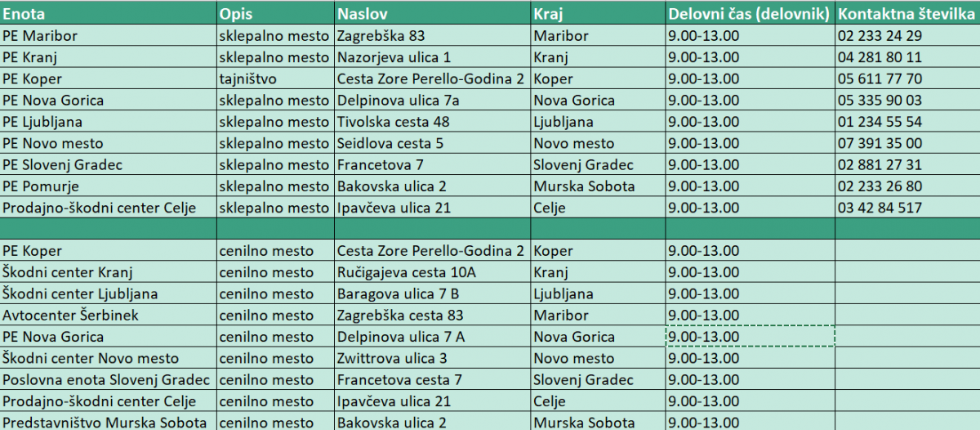This screenshot has height=430, width=980.
Task: Click the Naslov header cell
Action: (433, 14)
